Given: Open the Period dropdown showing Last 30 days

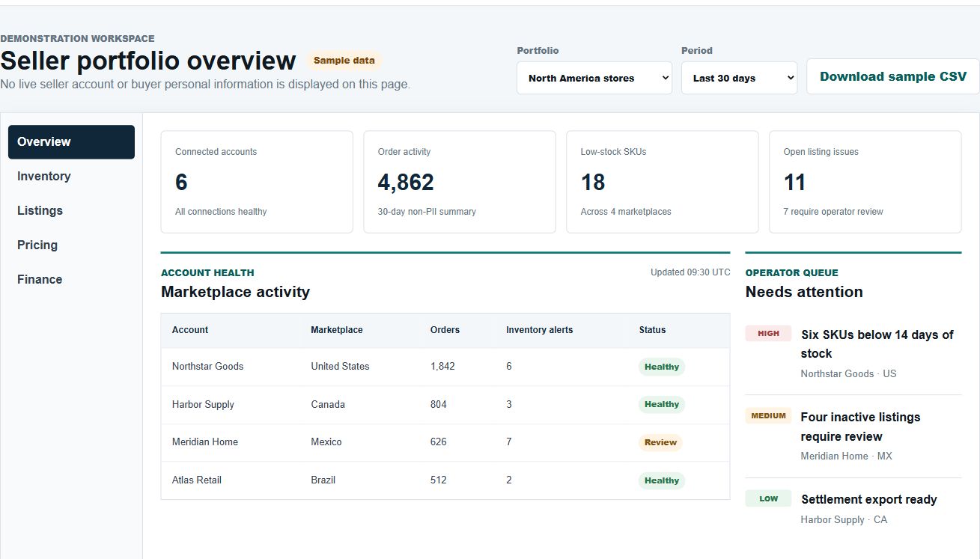Looking at the screenshot, I should 739,78.
